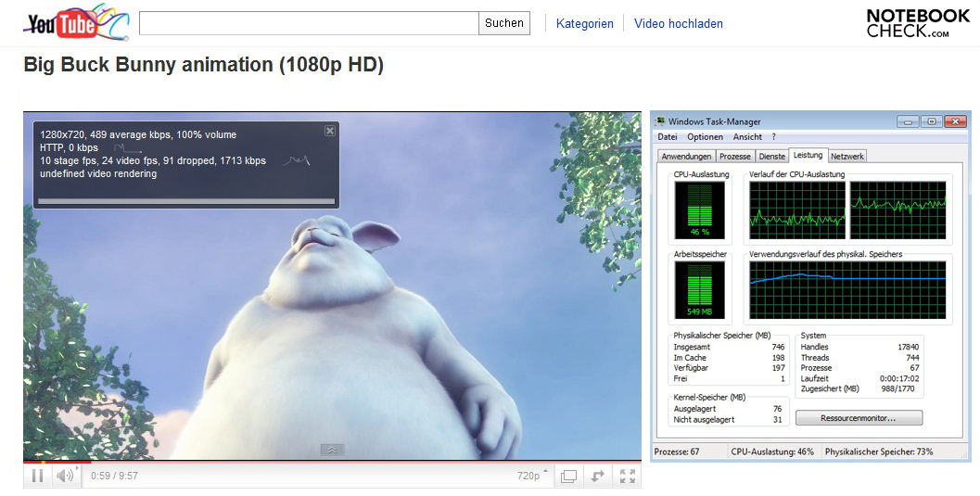
Task: Open the Ansicht menu in Task-Manager
Action: (747, 137)
